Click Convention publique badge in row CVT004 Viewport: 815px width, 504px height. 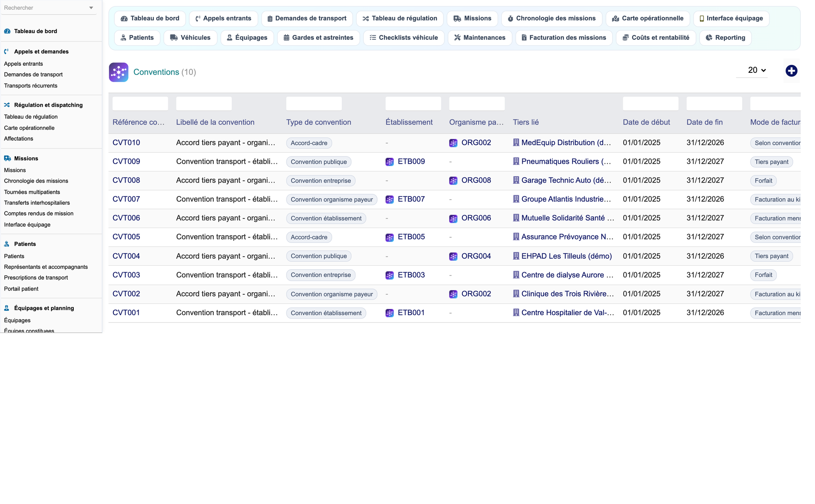tap(319, 256)
